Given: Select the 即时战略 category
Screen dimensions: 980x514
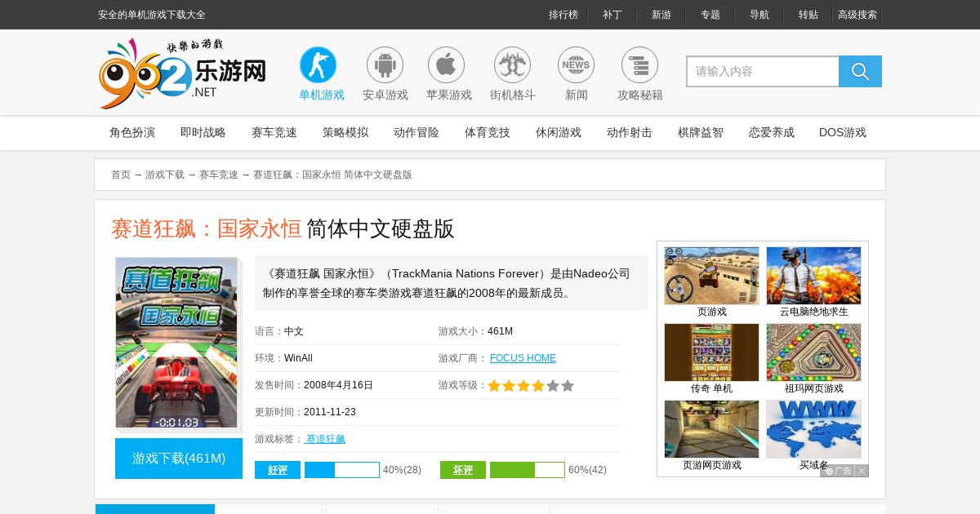Looking at the screenshot, I should [x=203, y=132].
